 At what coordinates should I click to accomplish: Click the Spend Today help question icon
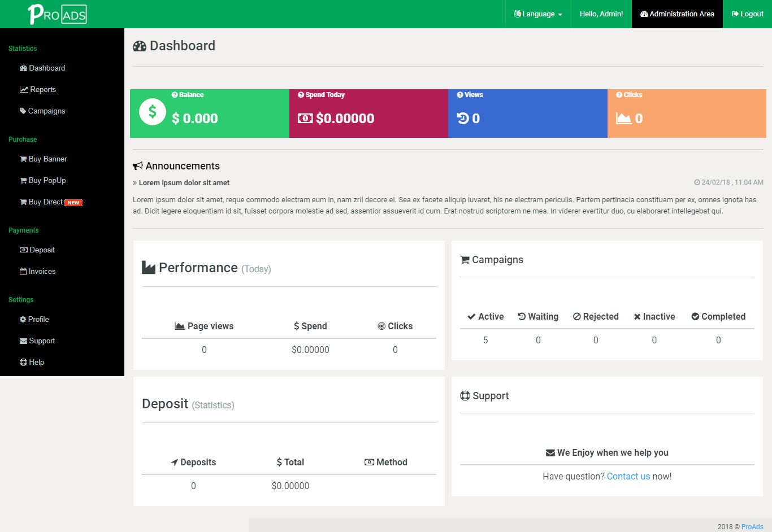point(301,95)
